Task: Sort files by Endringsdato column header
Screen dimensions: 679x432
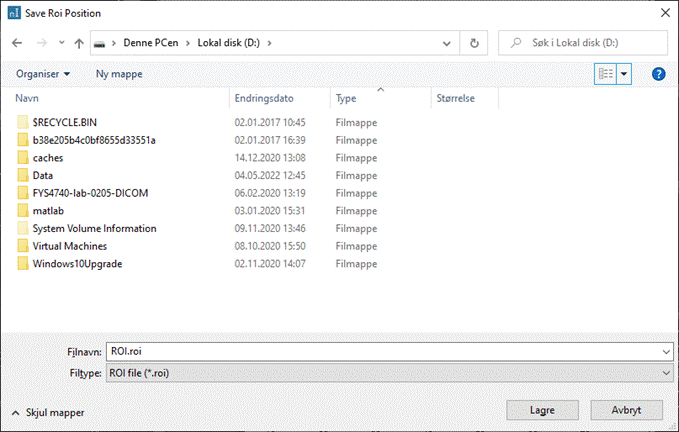Action: coord(264,99)
